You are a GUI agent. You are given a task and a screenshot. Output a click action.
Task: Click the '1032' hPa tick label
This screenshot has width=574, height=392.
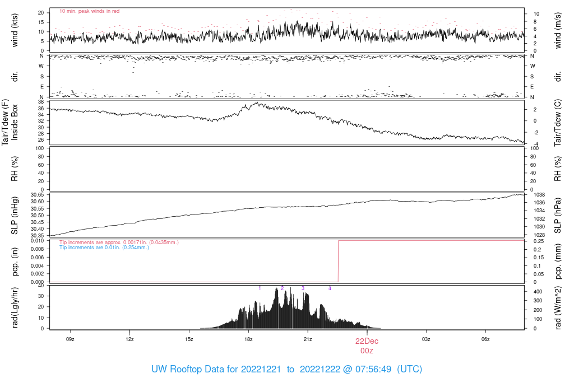[x=539, y=218]
